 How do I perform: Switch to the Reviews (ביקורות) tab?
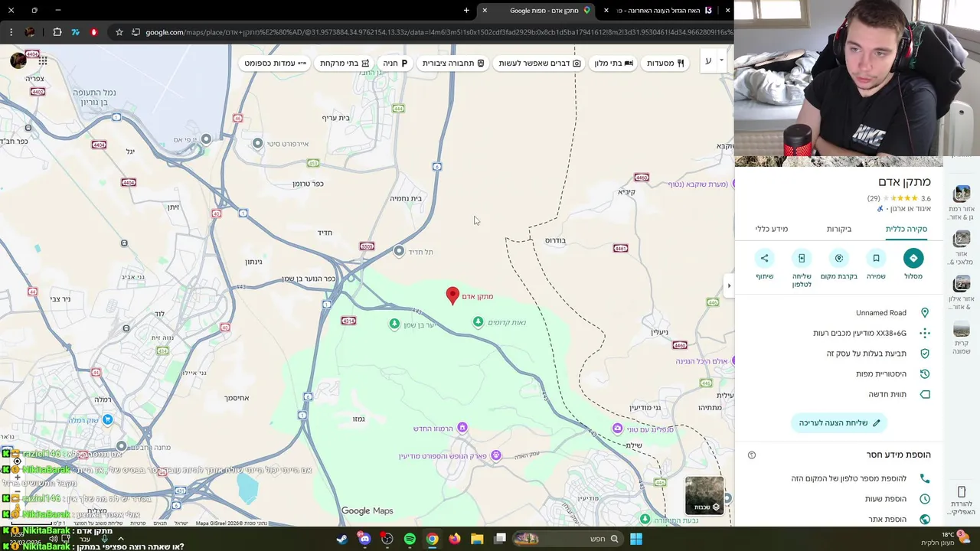coord(839,229)
